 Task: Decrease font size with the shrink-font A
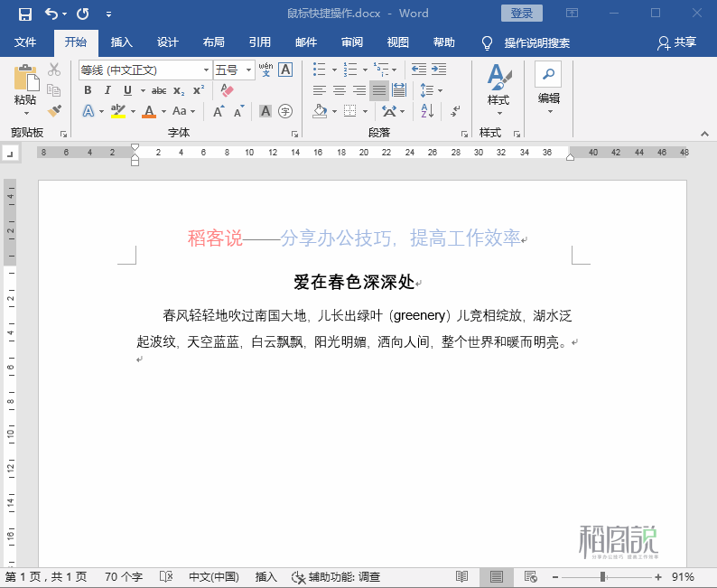point(239,111)
